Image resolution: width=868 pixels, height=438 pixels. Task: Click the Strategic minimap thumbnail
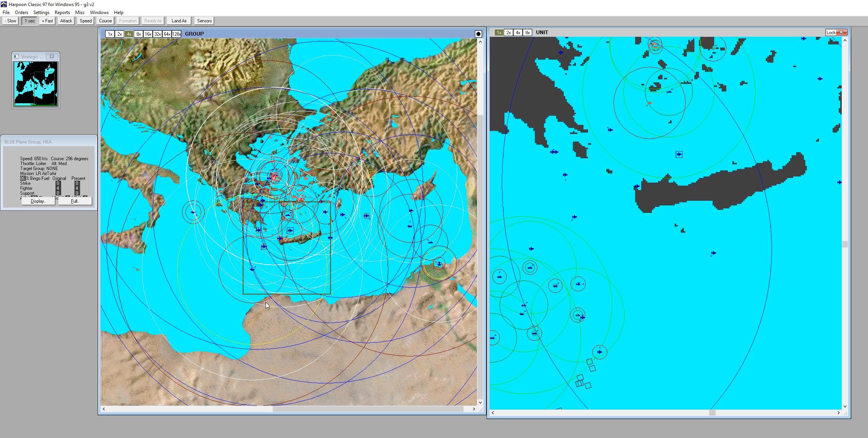coord(36,84)
